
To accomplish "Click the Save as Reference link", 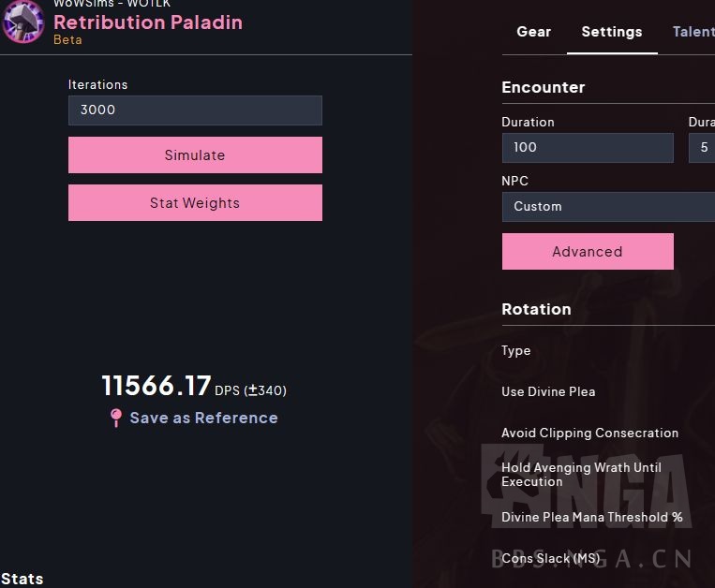I will point(203,418).
